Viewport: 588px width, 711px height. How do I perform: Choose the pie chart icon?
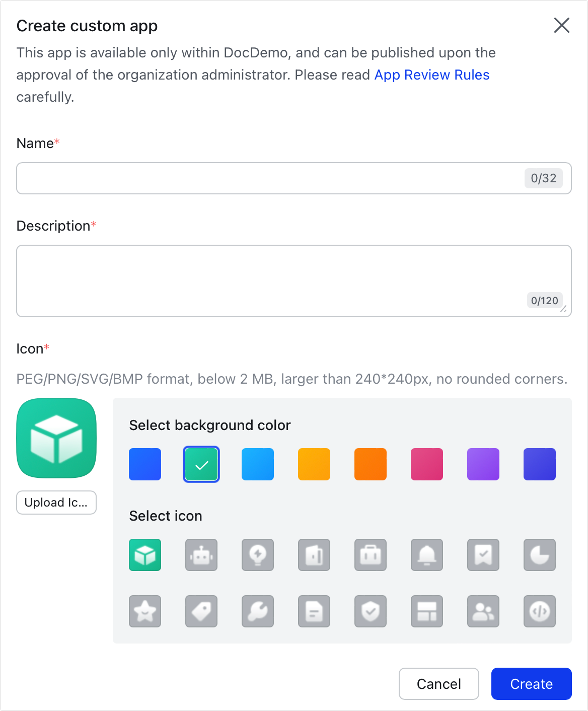tap(540, 555)
